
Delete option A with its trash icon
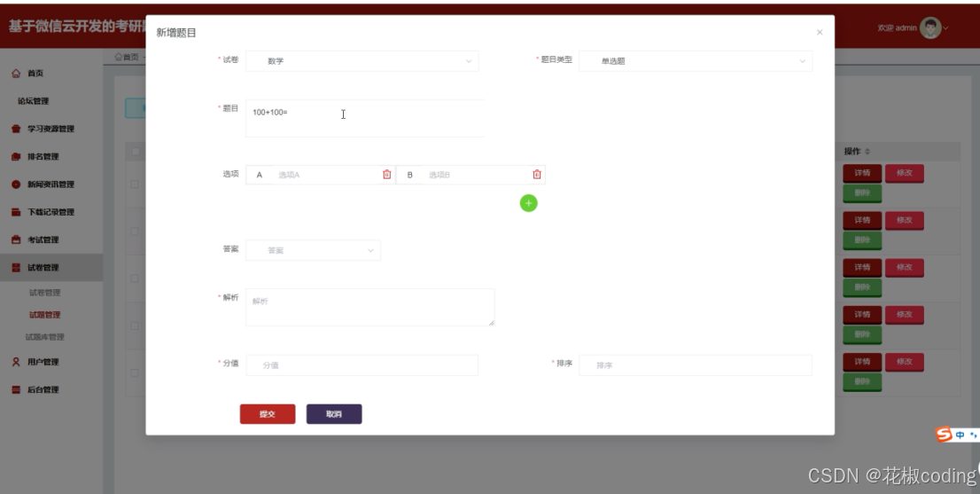point(387,175)
